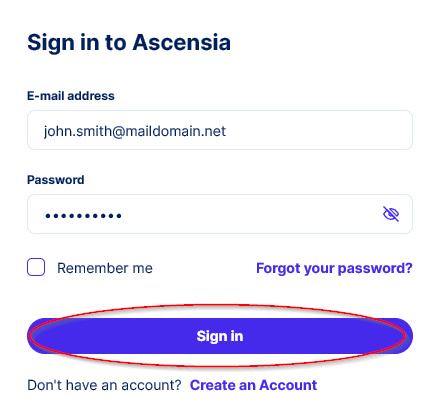The height and width of the screenshot is (418, 438).
Task: Follow the Create an Account link
Action: [x=253, y=385]
